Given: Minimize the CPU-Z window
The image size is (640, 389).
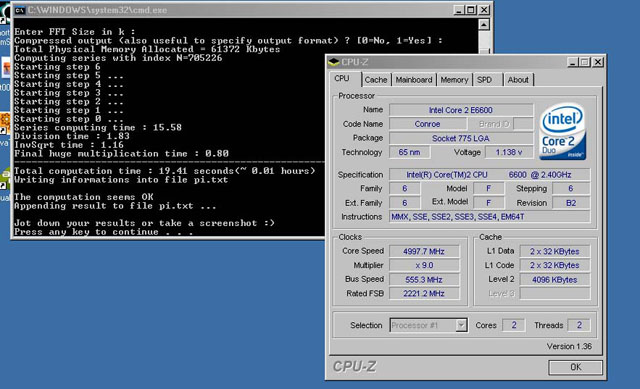Looking at the screenshot, I should click(573, 62).
